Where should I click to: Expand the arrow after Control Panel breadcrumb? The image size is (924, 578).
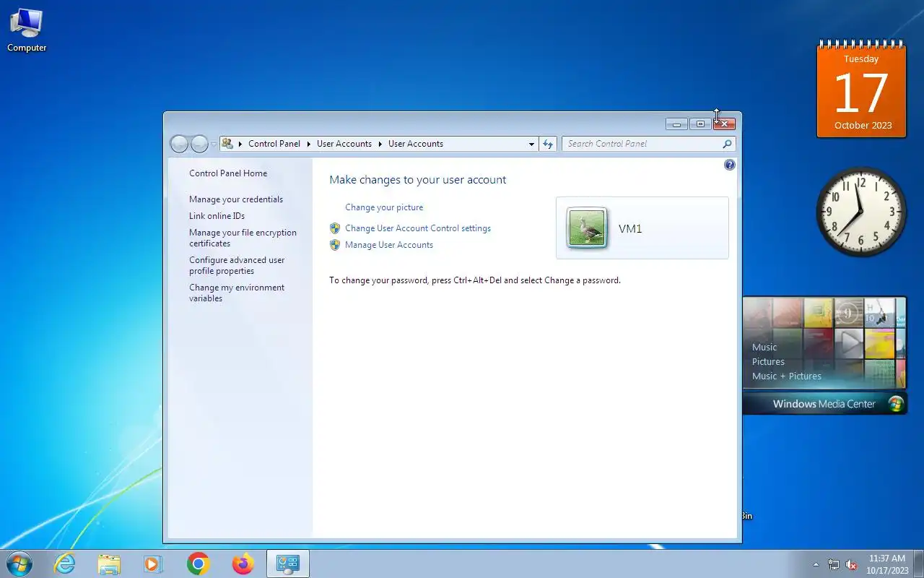[x=308, y=144]
